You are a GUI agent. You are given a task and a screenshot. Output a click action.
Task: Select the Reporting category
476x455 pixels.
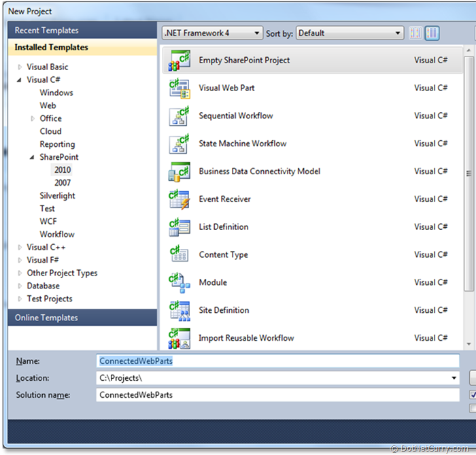tap(57, 144)
